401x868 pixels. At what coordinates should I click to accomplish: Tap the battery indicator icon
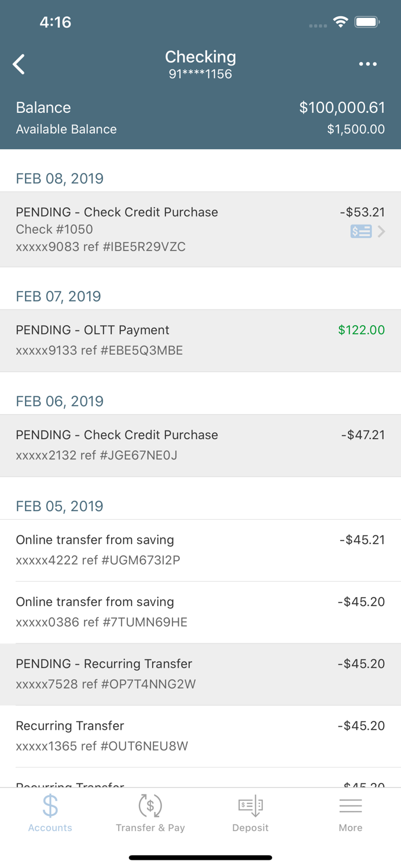click(367, 21)
